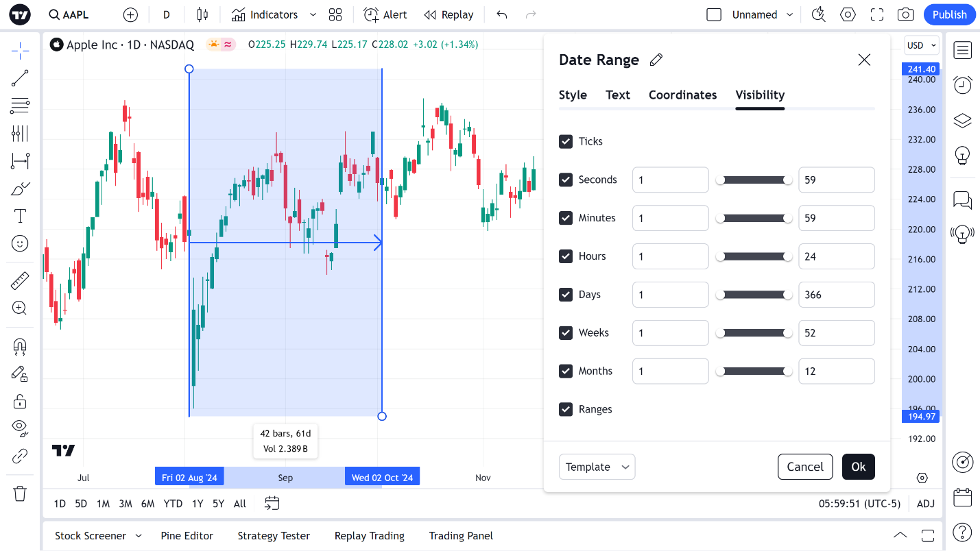Image resolution: width=980 pixels, height=551 pixels.
Task: Select the trend line drawing tool
Action: coord(20,78)
